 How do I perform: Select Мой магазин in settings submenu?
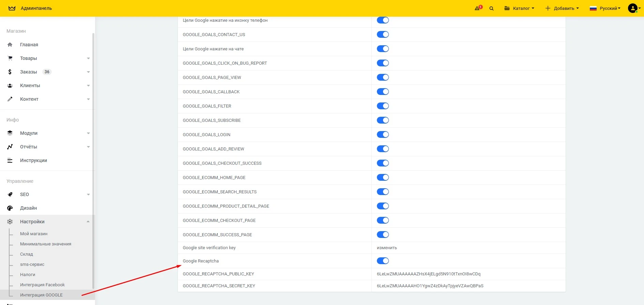click(x=34, y=234)
